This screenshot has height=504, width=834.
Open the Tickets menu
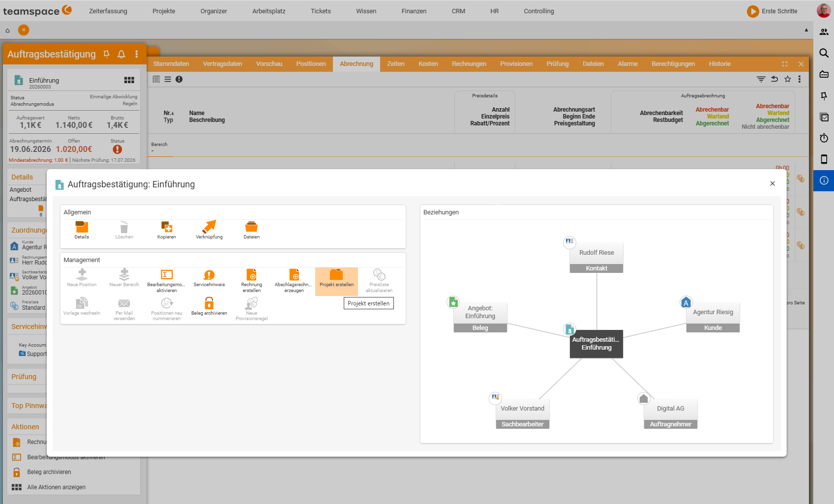click(321, 11)
